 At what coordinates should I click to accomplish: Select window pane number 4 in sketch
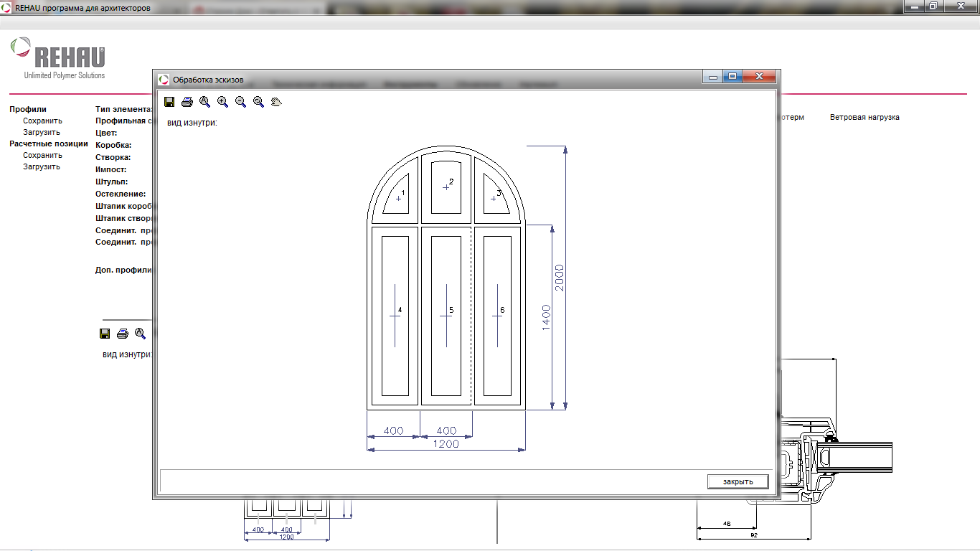(395, 315)
